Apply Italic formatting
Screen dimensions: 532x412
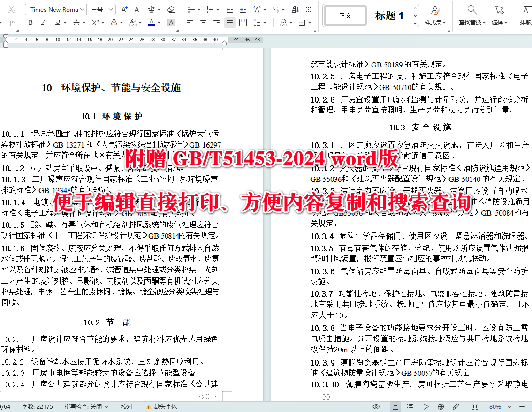coord(43,22)
